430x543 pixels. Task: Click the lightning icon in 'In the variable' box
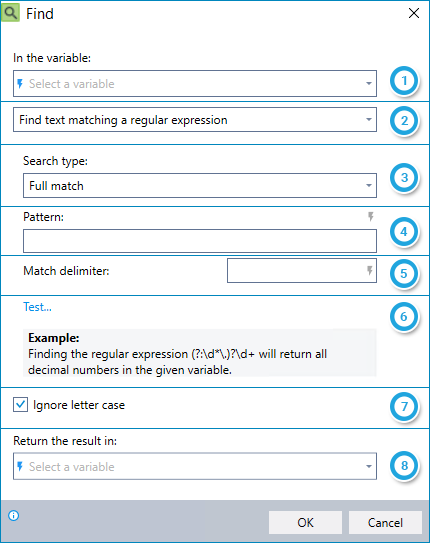[x=20, y=83]
